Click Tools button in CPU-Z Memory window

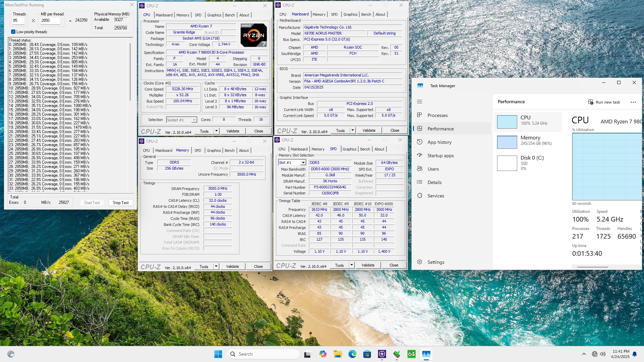click(204, 266)
